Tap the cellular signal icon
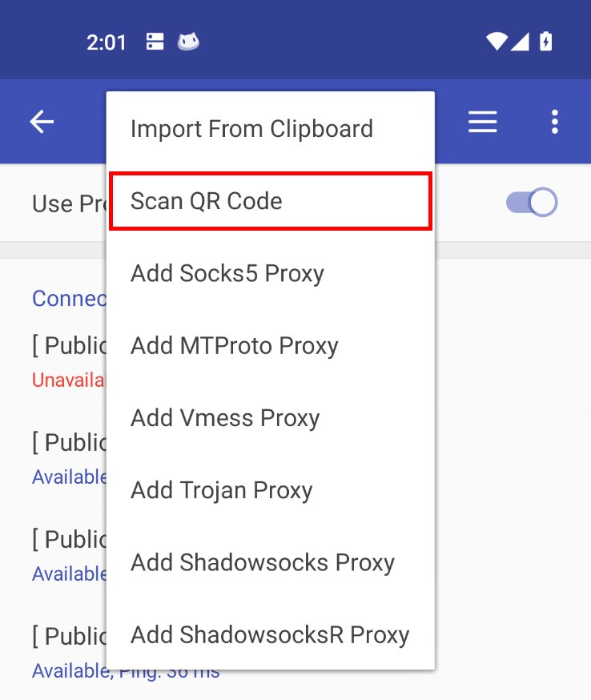Screen dimensions: 591x700 (520, 42)
